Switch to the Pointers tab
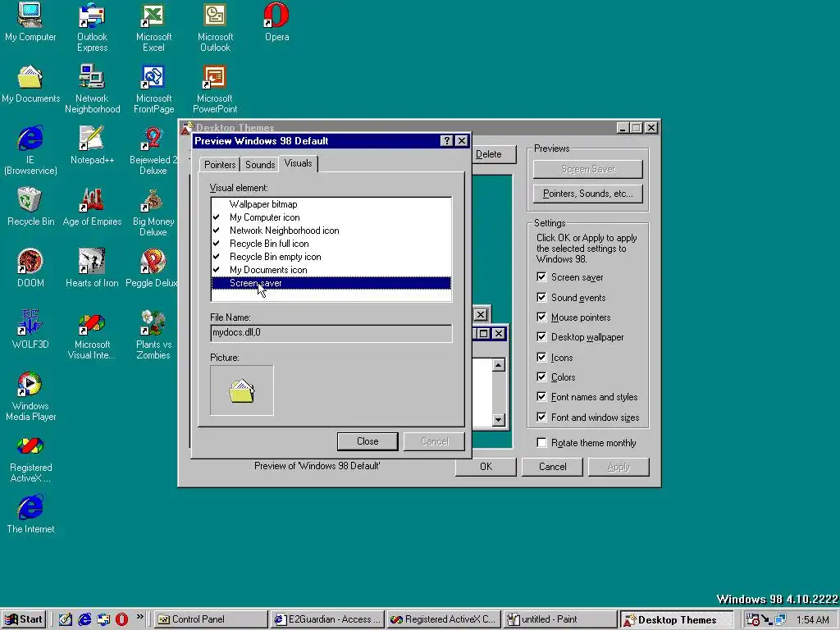Viewport: 840px width, 630px height. click(x=220, y=164)
